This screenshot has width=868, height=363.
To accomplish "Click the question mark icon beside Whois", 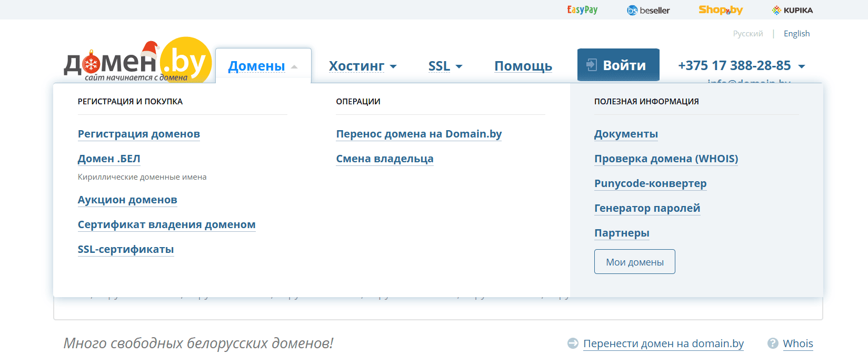I will tap(773, 344).
